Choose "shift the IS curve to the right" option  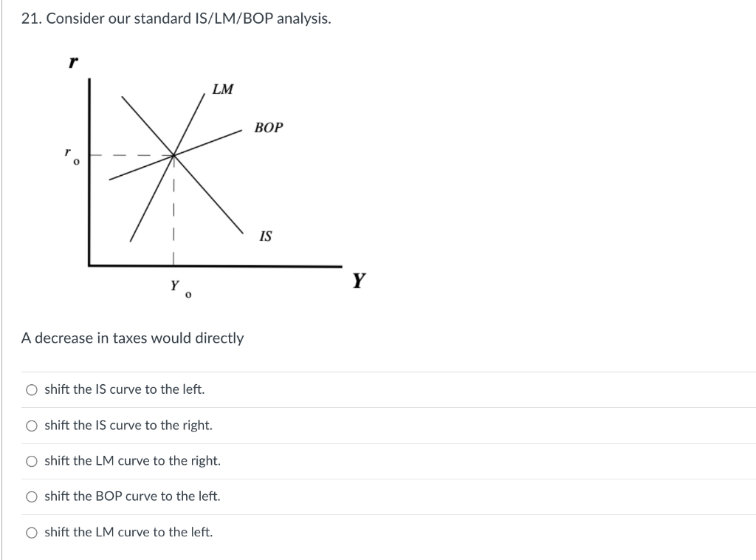32,425
